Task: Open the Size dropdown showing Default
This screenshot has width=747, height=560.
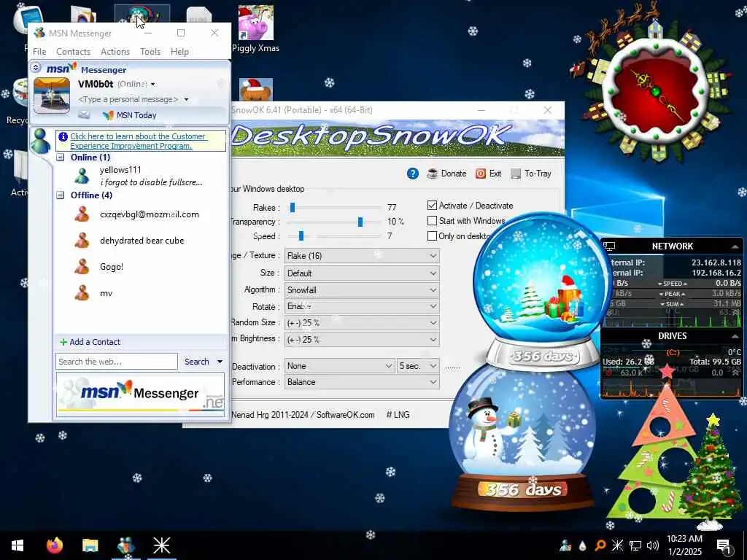Action: coord(362,273)
